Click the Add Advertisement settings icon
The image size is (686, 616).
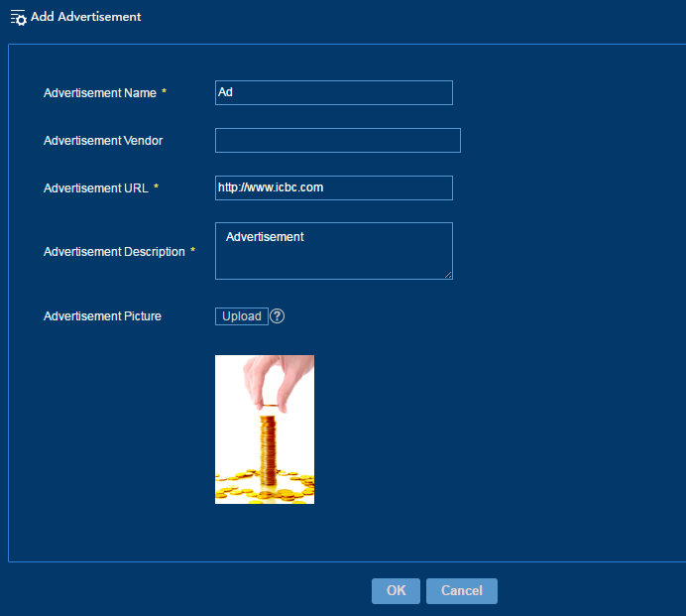19,18
